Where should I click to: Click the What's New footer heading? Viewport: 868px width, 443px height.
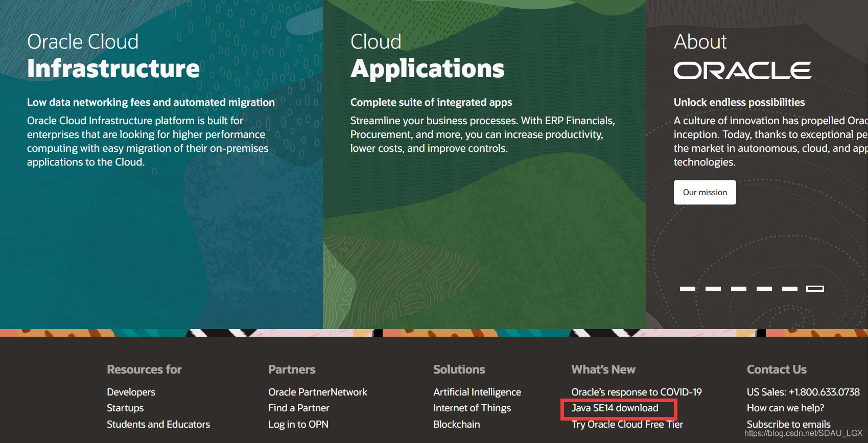603,369
